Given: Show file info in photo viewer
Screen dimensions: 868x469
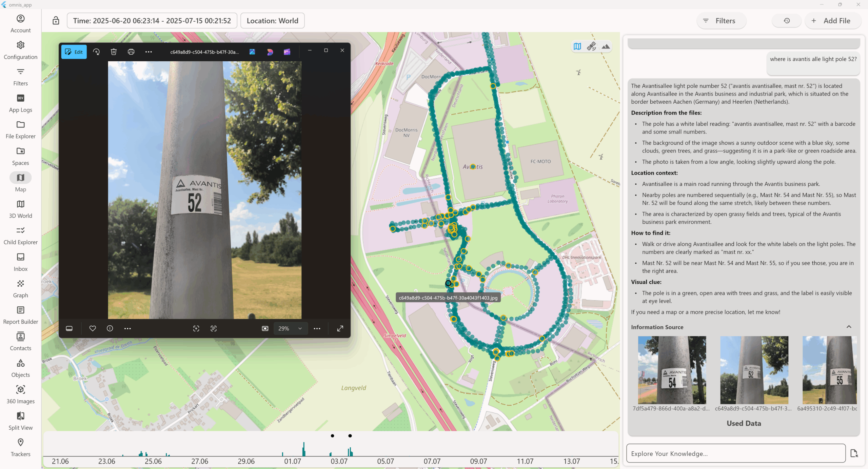Looking at the screenshot, I should pos(110,328).
